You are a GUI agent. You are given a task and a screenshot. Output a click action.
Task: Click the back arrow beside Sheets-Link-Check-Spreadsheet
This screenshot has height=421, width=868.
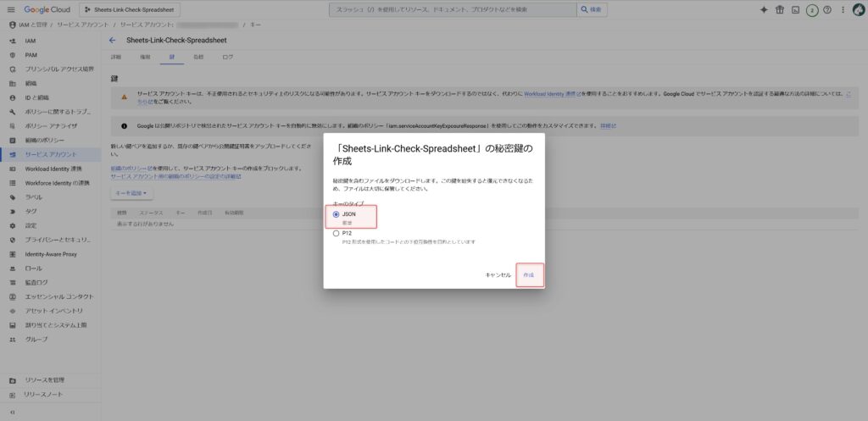[112, 40]
